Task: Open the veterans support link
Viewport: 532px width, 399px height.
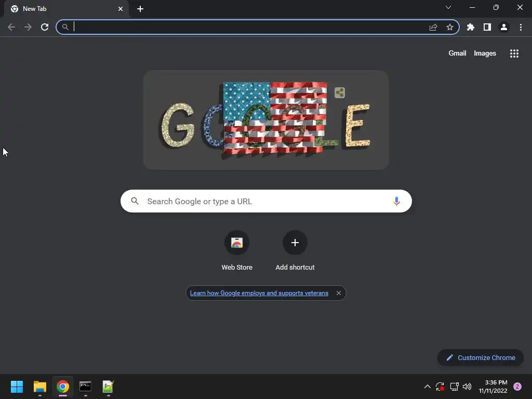Action: pyautogui.click(x=259, y=293)
